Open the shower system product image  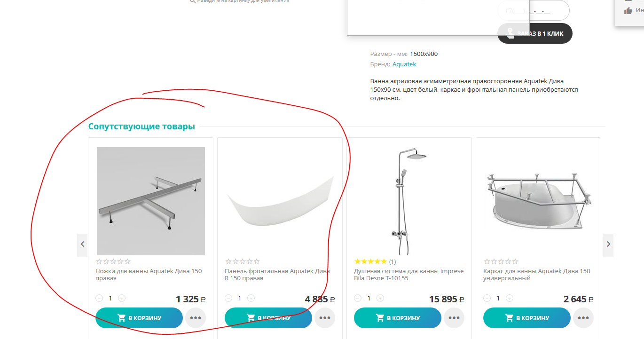pos(408,201)
